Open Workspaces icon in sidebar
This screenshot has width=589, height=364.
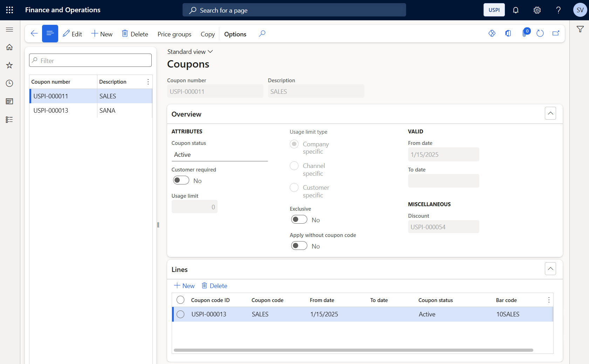(x=9, y=101)
